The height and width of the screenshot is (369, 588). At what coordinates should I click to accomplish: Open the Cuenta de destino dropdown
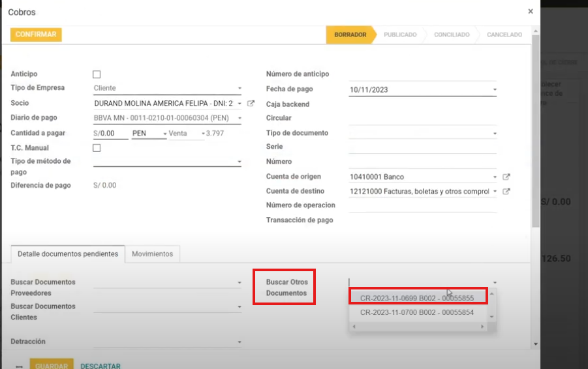pyautogui.click(x=495, y=192)
